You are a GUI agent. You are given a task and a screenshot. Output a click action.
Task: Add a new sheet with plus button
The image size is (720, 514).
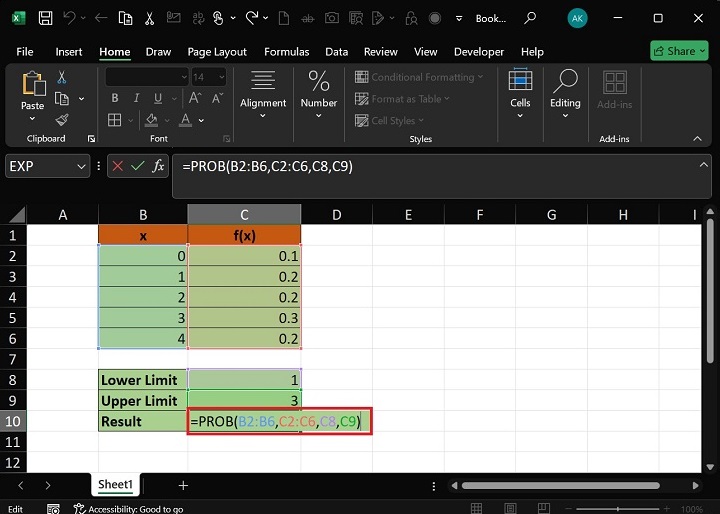click(183, 485)
